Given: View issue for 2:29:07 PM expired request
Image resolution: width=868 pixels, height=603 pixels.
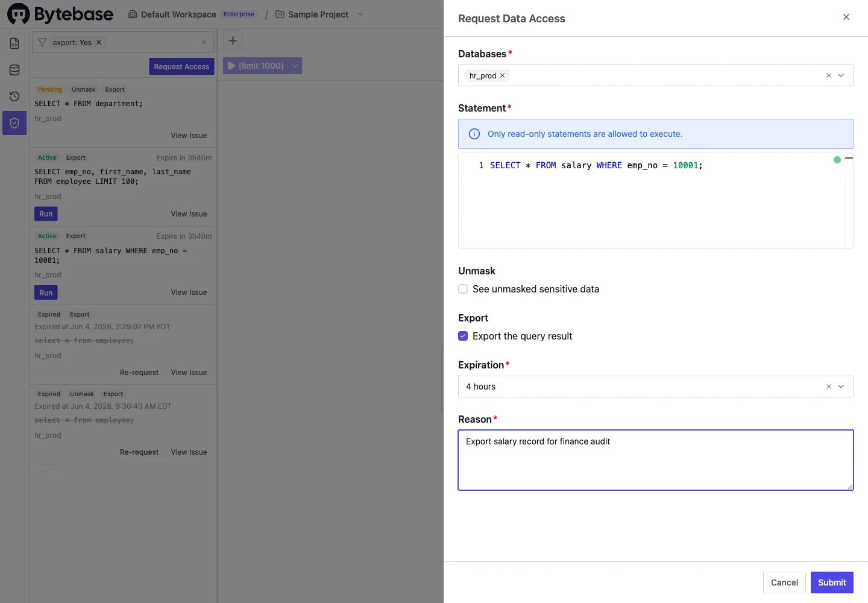Looking at the screenshot, I should (x=189, y=373).
